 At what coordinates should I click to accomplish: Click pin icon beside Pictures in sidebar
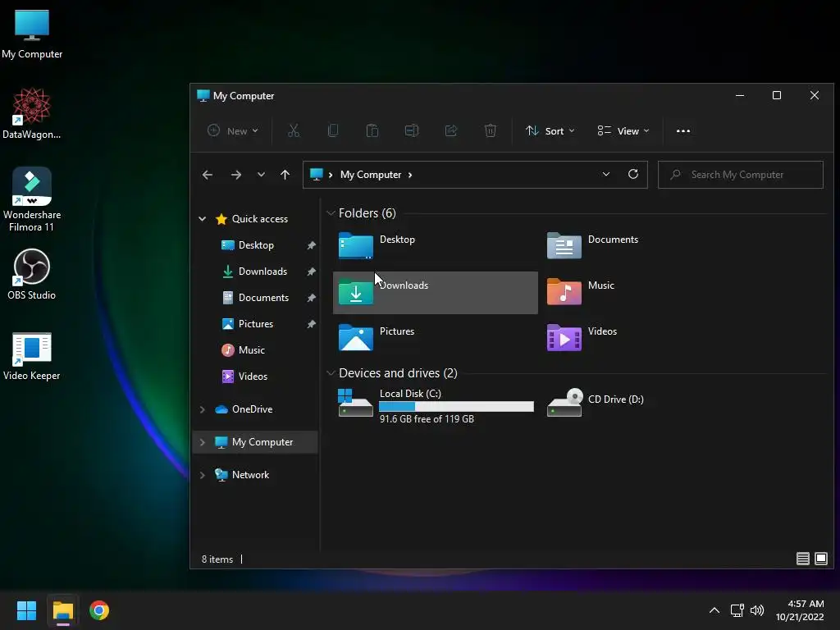click(x=311, y=323)
